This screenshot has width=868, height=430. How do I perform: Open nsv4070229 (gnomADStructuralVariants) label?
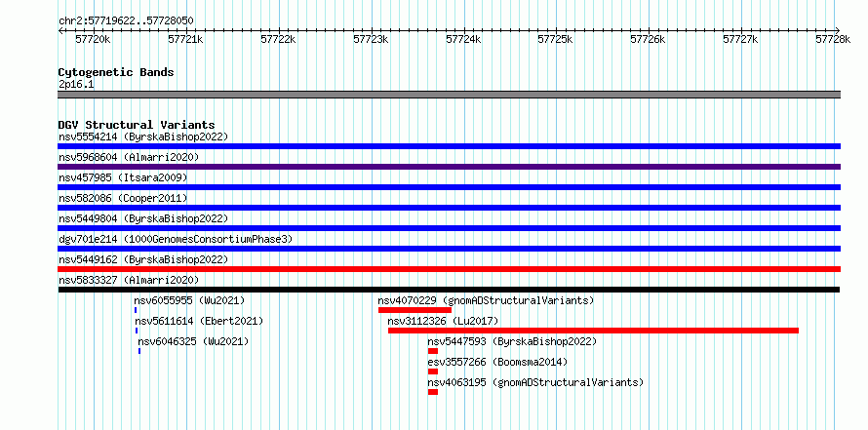(x=486, y=300)
